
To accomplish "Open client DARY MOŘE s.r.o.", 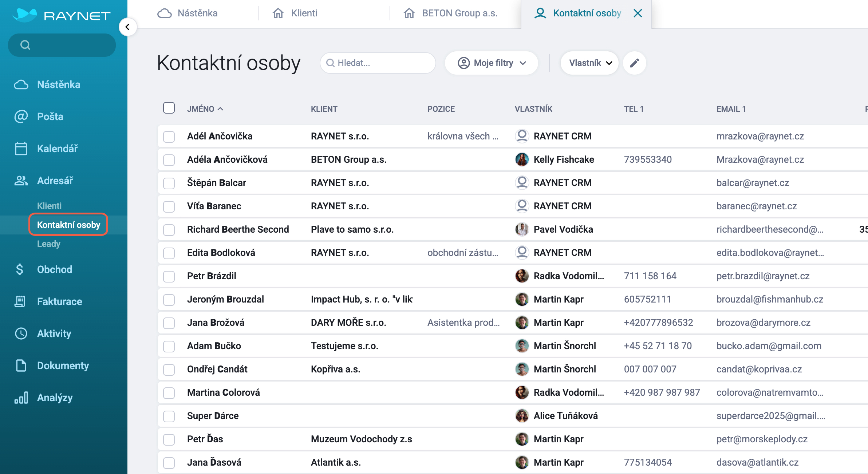I will (348, 323).
